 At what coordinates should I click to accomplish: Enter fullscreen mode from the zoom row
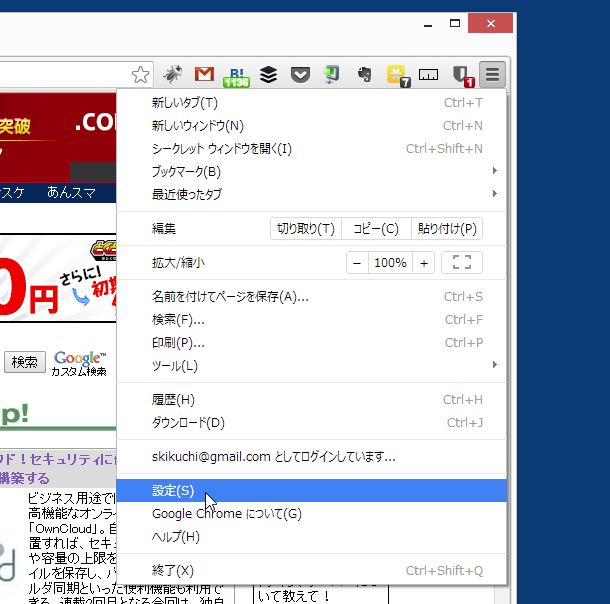tap(462, 263)
